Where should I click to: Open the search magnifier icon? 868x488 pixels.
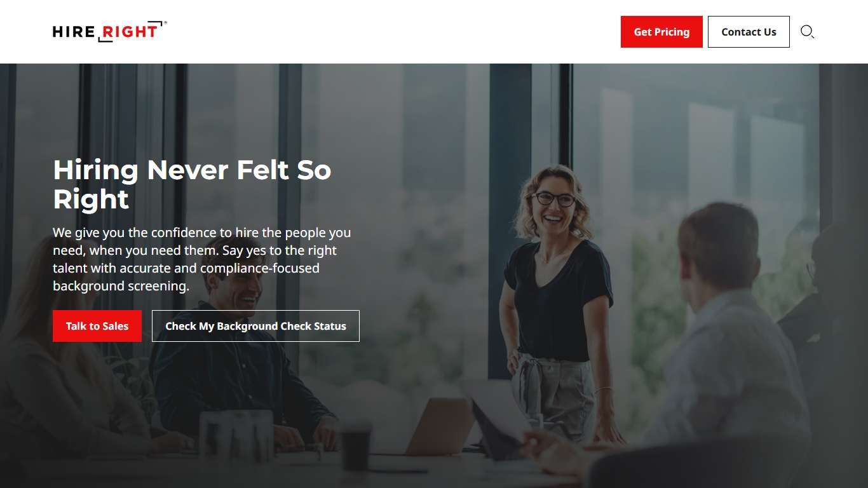point(807,32)
